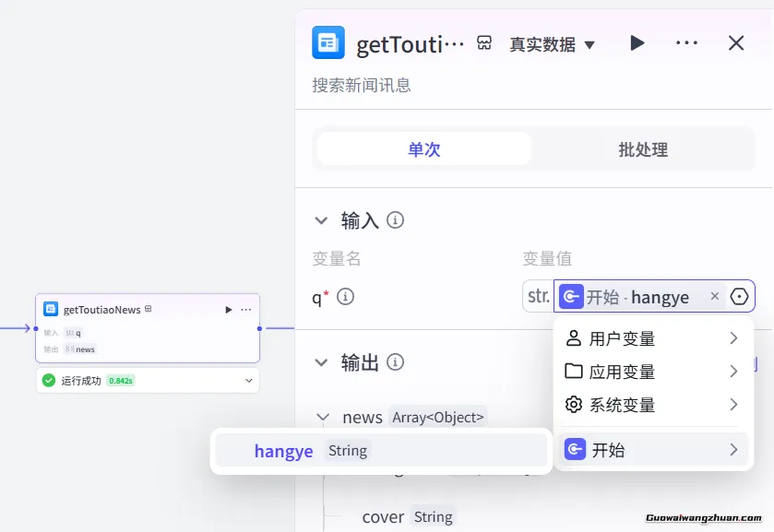
Task: Click the info icon next to 输入
Action: pos(396,220)
